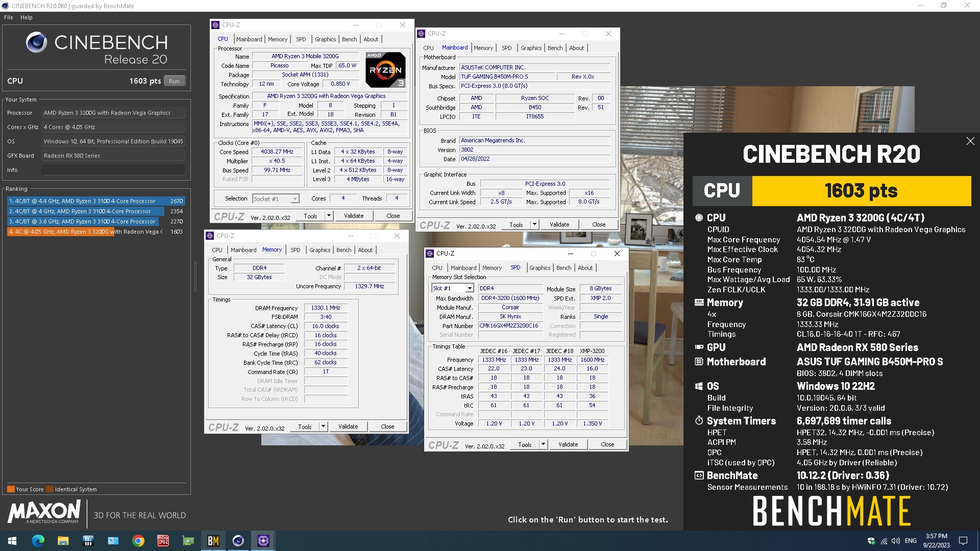
Task: Switch to Cinebench via its taskbar icon
Action: click(x=238, y=541)
